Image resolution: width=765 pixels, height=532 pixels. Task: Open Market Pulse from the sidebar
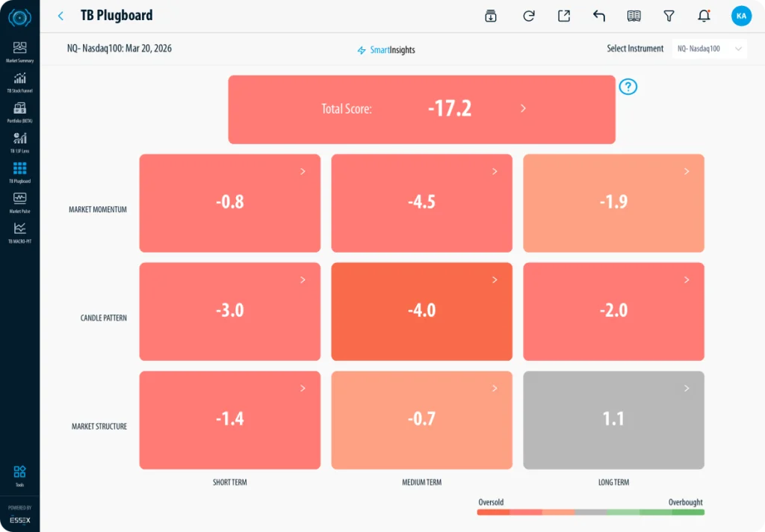click(19, 202)
